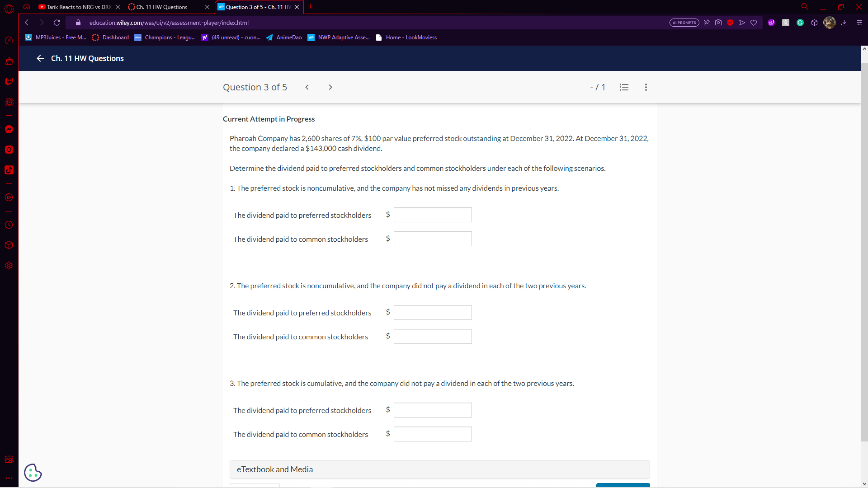
Task: Open a new browser tab
Action: [x=311, y=7]
